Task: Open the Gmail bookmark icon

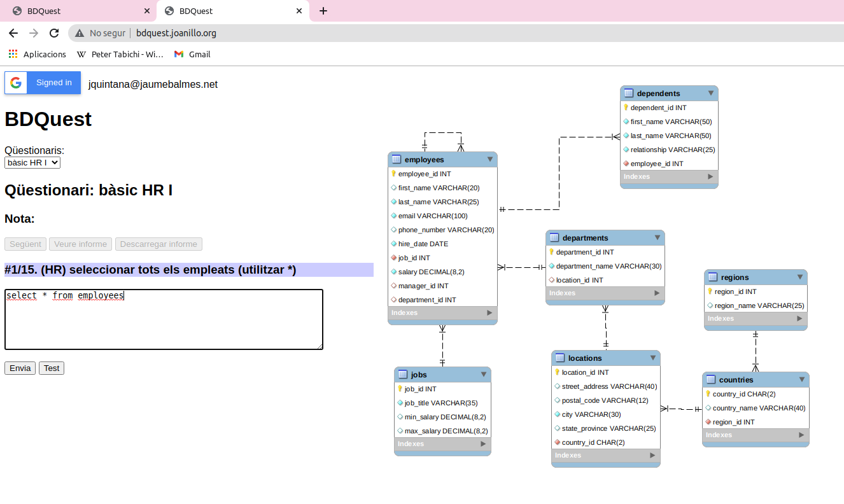Action: point(179,55)
